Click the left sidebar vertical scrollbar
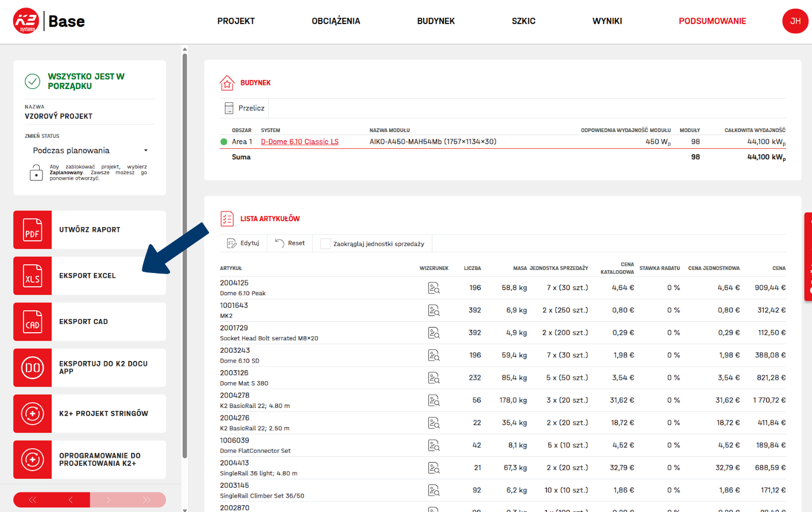Viewport: 812px width, 512px height. tap(185, 253)
